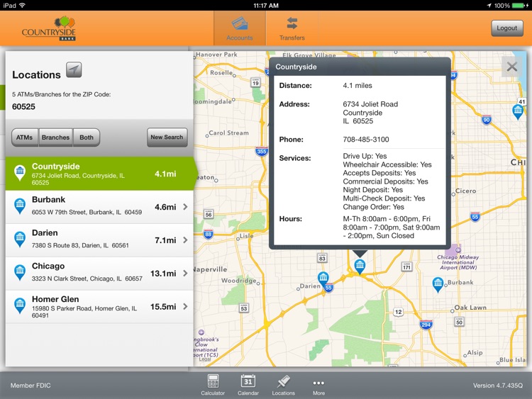Tap the Darien address 7380 S Route 83
This screenshot has width=532, height=399.
point(80,245)
